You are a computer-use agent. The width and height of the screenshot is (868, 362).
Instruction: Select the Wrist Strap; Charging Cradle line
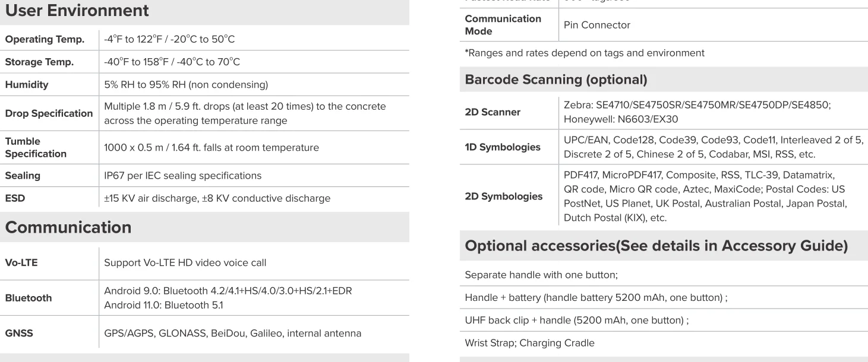point(522,343)
